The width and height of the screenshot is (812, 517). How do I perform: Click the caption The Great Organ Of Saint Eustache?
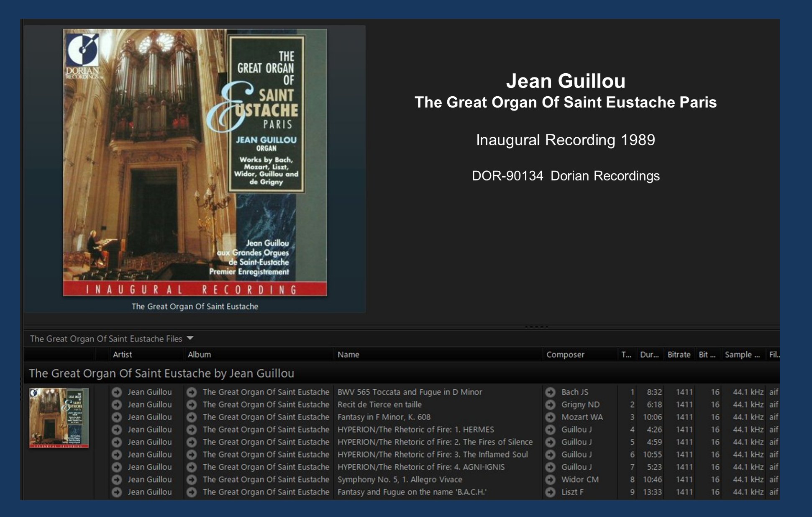click(x=195, y=306)
